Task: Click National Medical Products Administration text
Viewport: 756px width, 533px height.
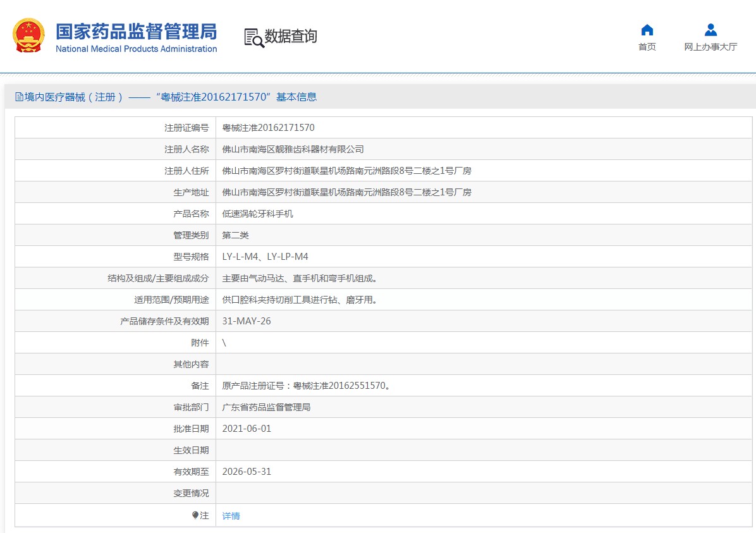Action: (137, 49)
